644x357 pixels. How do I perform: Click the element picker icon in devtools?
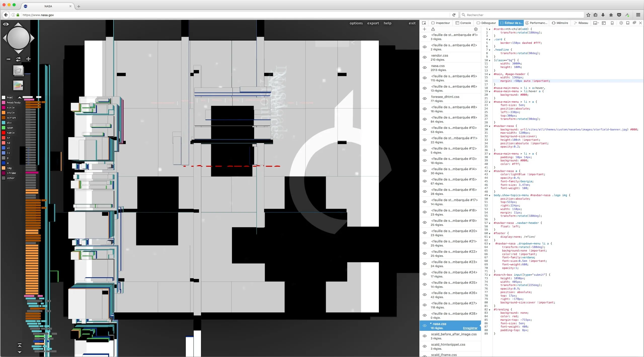424,23
